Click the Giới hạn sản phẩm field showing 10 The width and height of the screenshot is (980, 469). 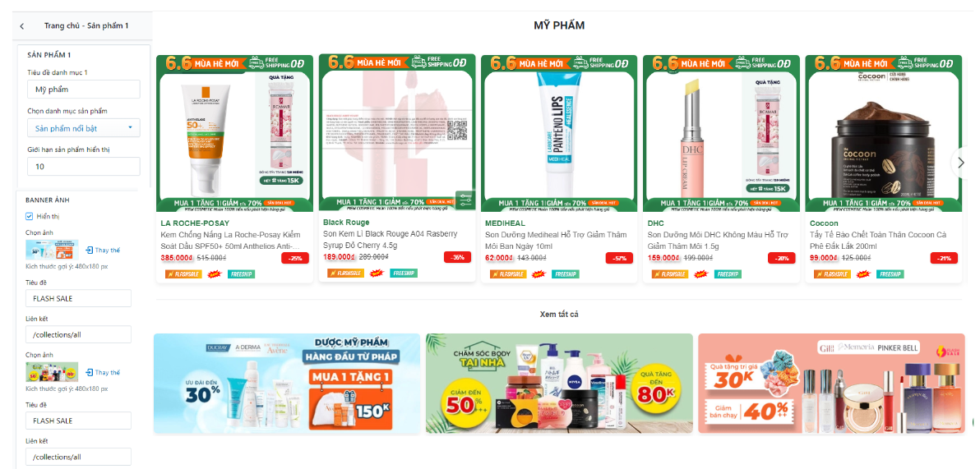83,167
